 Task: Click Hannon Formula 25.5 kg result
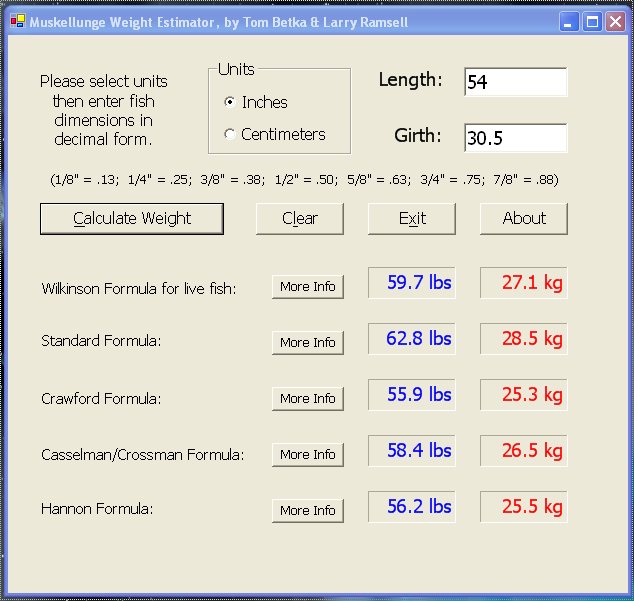[x=524, y=508]
